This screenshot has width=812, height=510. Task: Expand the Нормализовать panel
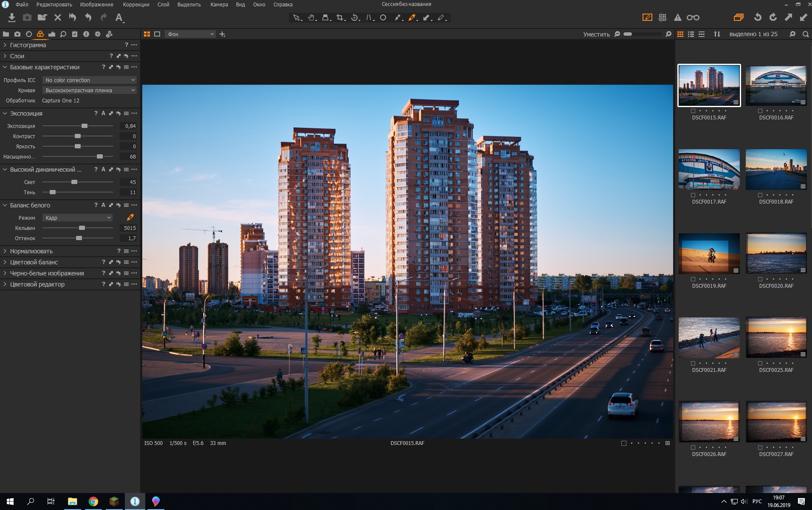click(x=5, y=251)
